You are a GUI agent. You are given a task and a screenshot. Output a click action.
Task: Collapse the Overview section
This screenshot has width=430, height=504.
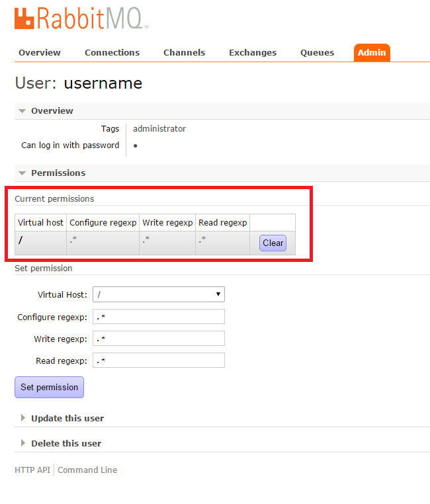tap(52, 111)
